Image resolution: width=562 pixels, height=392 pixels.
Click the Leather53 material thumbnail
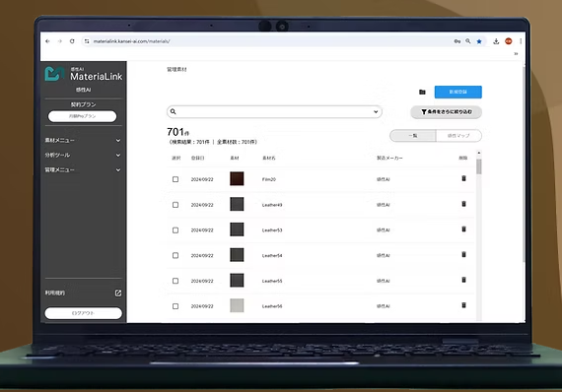point(237,229)
